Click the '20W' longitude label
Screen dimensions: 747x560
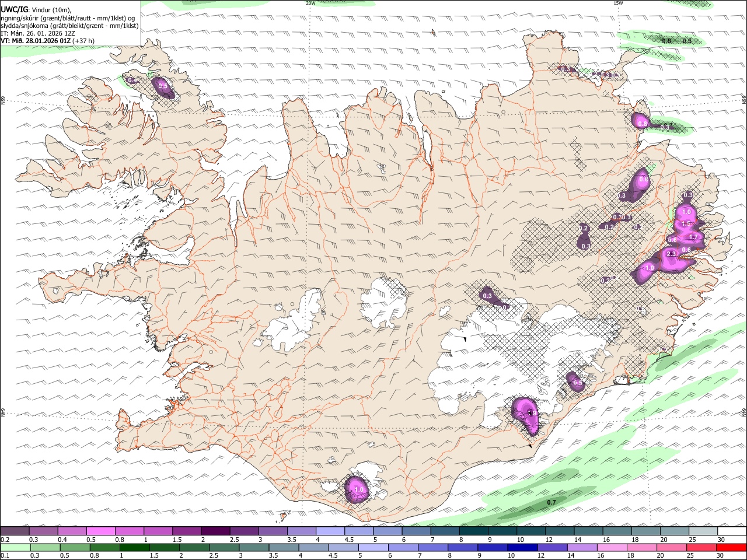coord(310,3)
